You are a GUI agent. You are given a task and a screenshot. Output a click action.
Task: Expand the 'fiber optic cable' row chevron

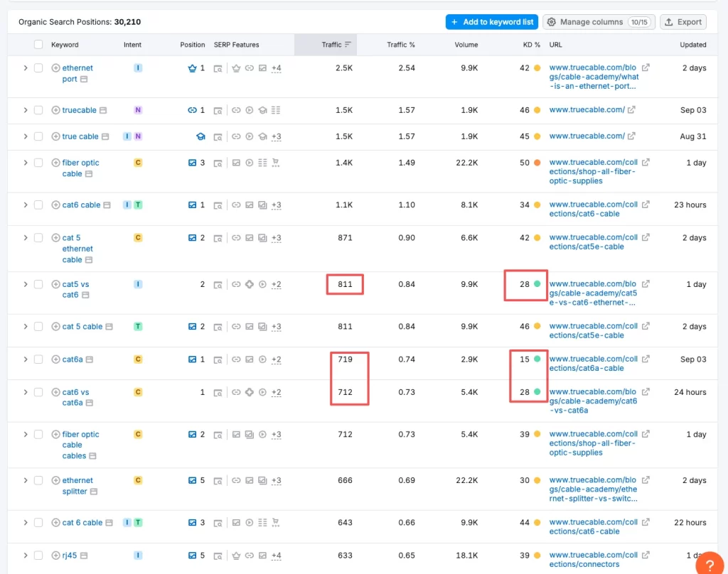click(x=26, y=163)
